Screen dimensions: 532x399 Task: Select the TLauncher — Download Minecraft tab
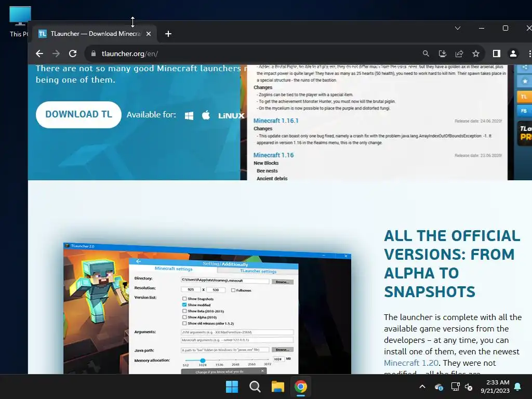[x=95, y=34]
